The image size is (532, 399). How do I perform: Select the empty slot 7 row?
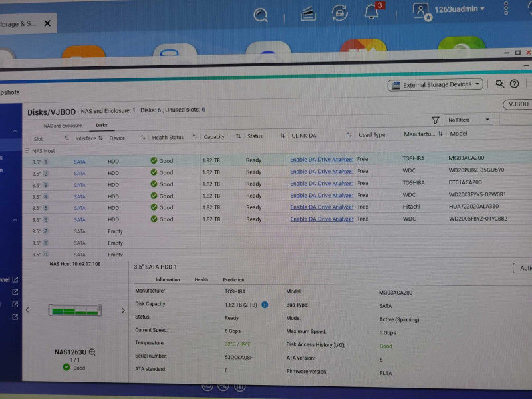[277, 231]
